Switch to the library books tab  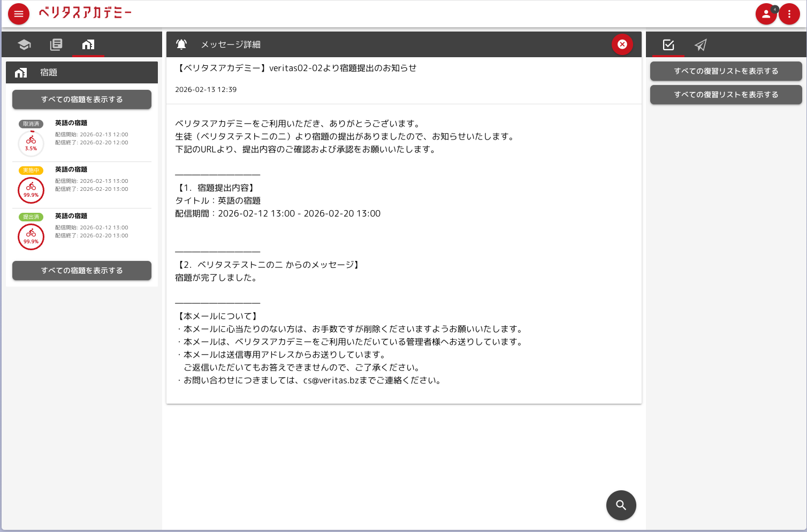pyautogui.click(x=56, y=44)
